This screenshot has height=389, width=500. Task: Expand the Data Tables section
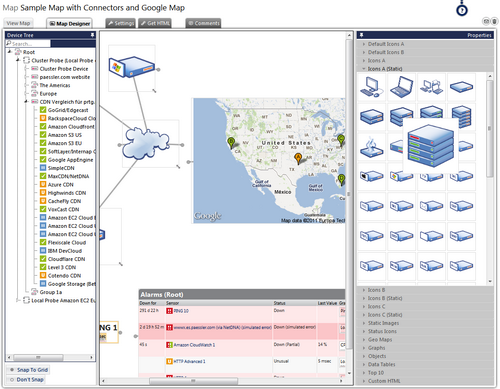tap(425, 365)
